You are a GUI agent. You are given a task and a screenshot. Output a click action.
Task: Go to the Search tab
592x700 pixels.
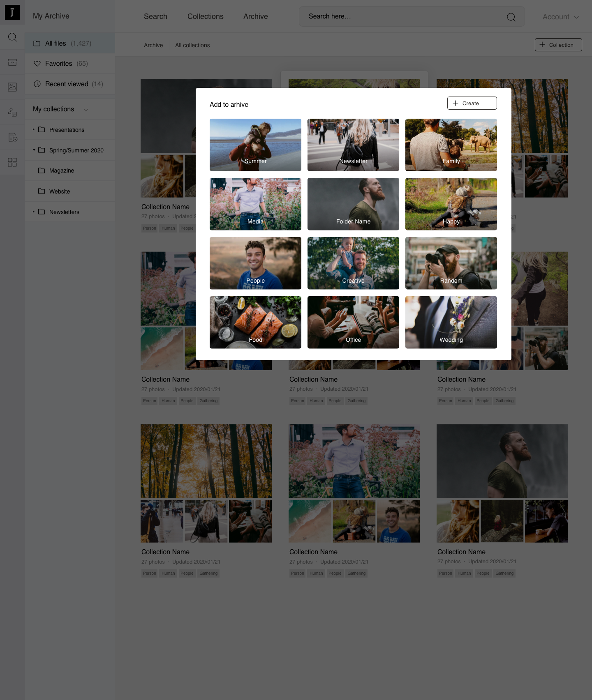pos(155,16)
